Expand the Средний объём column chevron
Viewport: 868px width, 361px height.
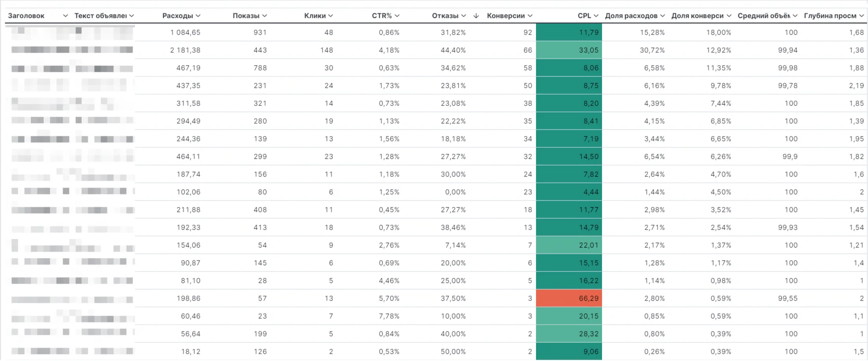point(795,16)
